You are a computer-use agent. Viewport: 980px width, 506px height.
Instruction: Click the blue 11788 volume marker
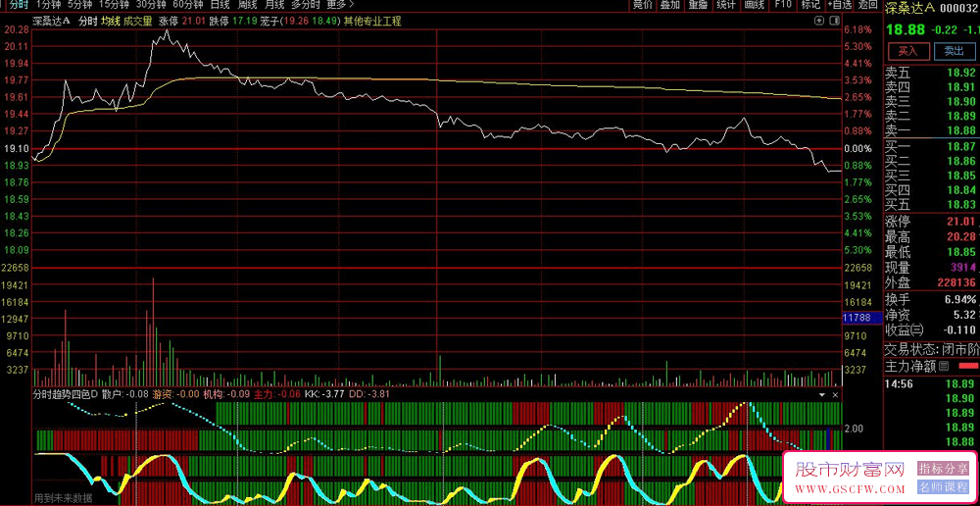tap(860, 319)
